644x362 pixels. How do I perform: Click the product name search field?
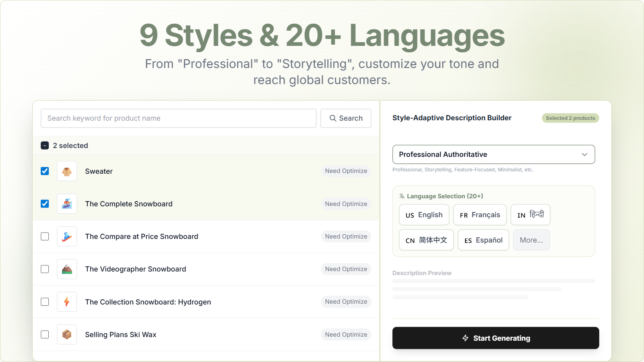click(178, 118)
